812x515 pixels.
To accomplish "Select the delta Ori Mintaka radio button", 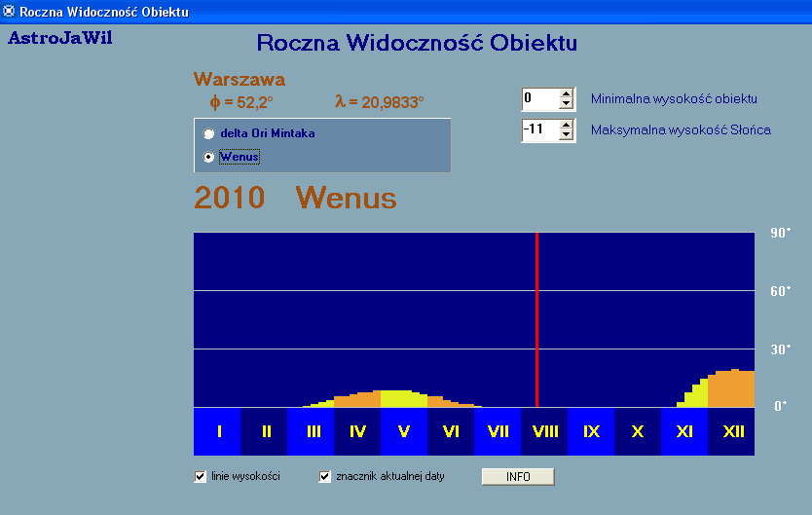I will click(x=208, y=133).
